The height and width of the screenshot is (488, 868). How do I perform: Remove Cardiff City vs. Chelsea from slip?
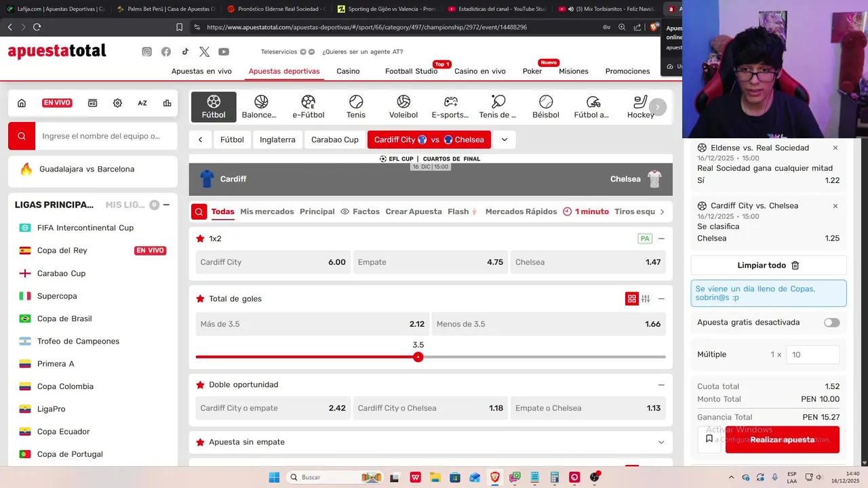click(835, 206)
